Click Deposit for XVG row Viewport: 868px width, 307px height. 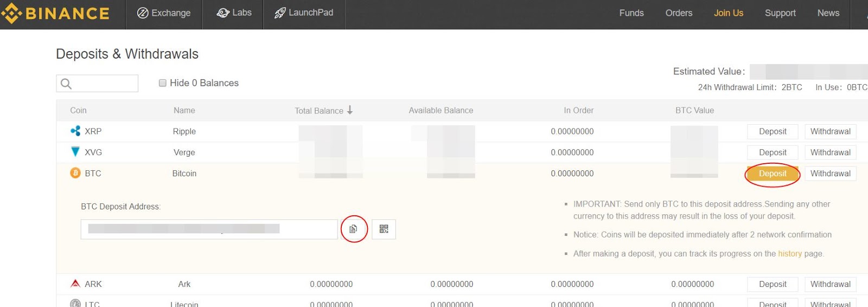pos(773,152)
